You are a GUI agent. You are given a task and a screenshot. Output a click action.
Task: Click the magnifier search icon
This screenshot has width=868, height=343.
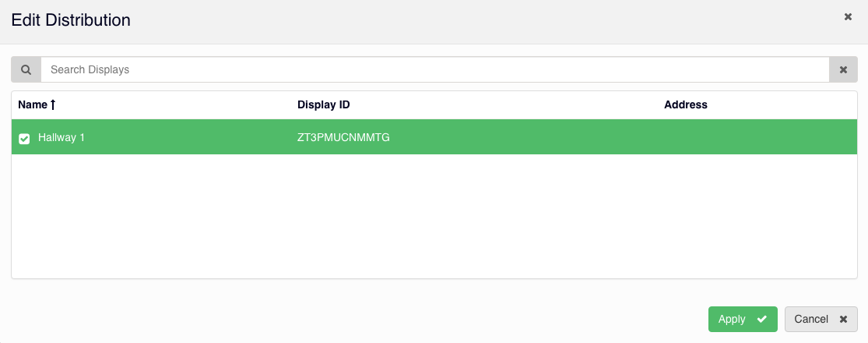[26, 69]
